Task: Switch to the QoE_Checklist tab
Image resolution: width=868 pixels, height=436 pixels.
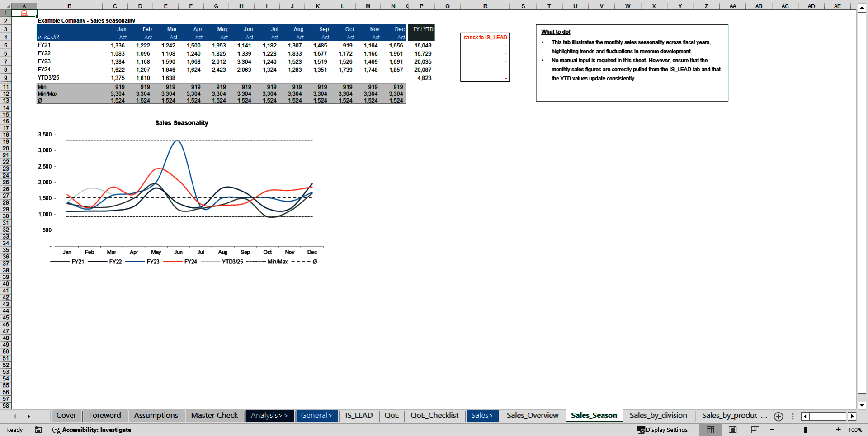Action: 434,416
